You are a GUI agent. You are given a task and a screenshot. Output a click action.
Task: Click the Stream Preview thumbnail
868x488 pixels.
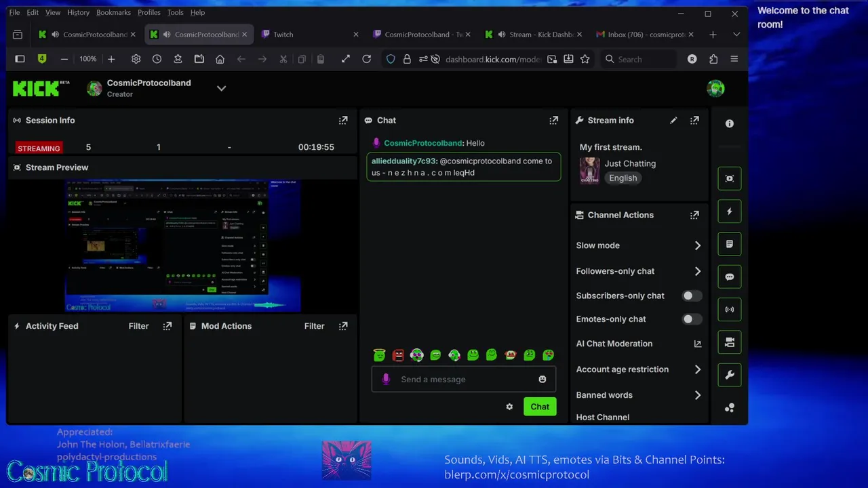click(183, 245)
